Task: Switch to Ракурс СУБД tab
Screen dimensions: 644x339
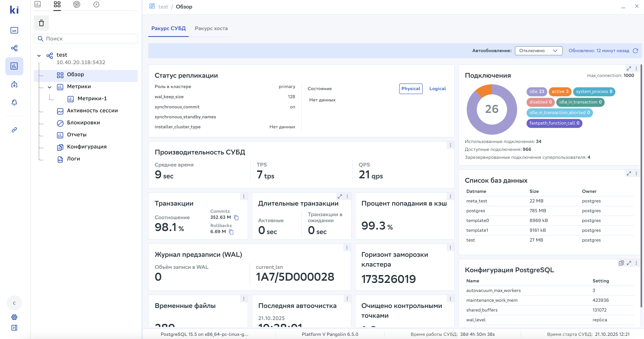Action: 168,28
